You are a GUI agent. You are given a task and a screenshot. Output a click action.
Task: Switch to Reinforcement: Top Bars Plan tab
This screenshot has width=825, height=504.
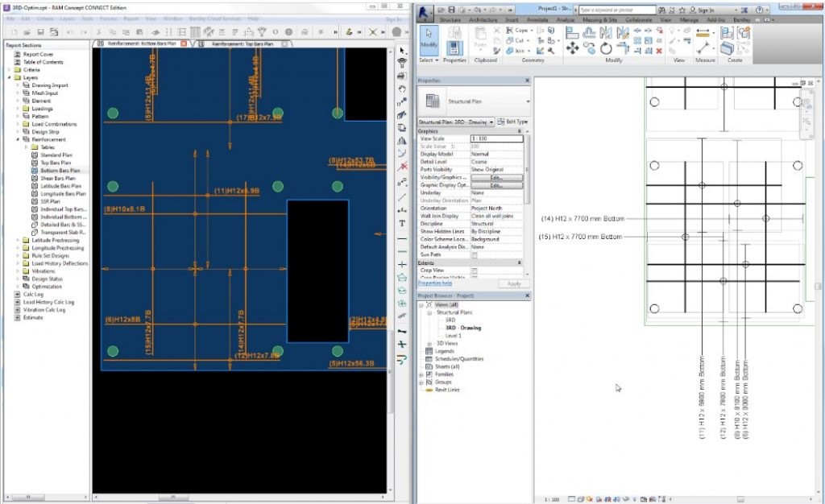click(x=243, y=44)
